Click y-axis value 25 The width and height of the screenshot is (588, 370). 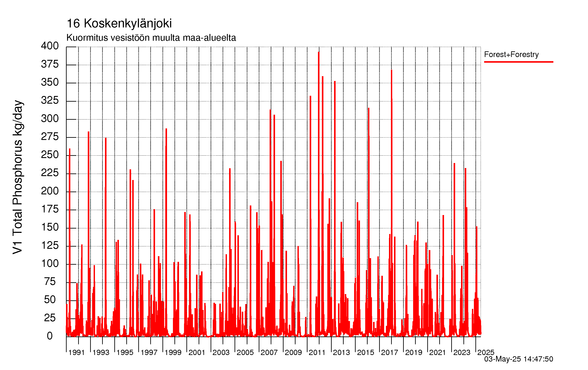point(50,318)
